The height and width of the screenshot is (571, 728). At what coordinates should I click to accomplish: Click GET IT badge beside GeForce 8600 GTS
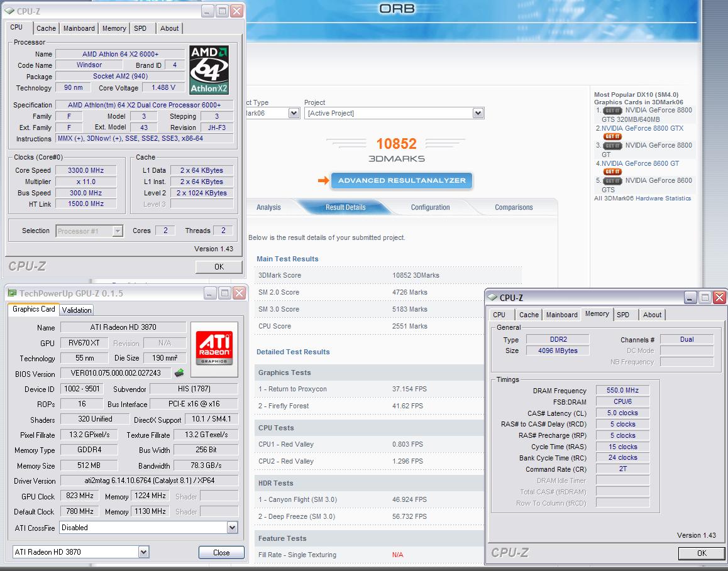[x=612, y=181]
